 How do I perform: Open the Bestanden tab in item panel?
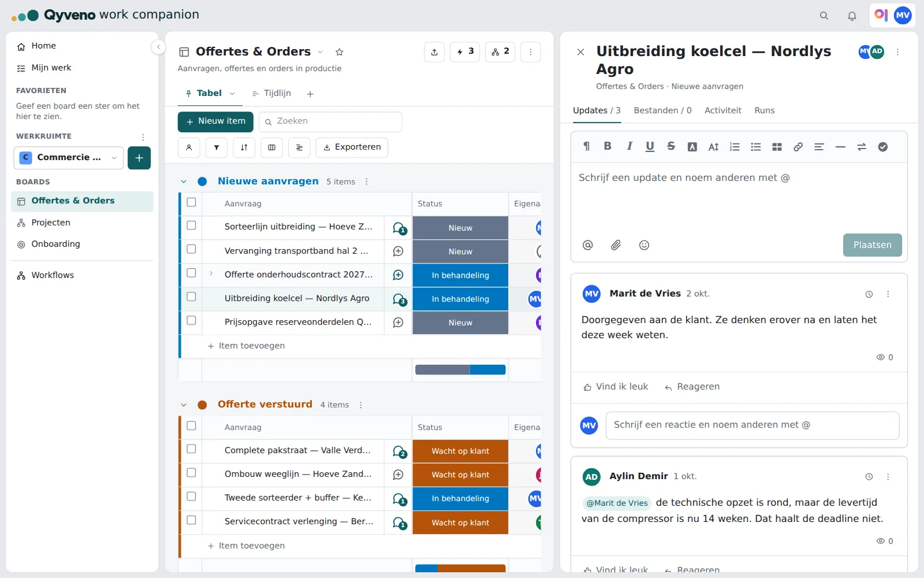coord(662,110)
